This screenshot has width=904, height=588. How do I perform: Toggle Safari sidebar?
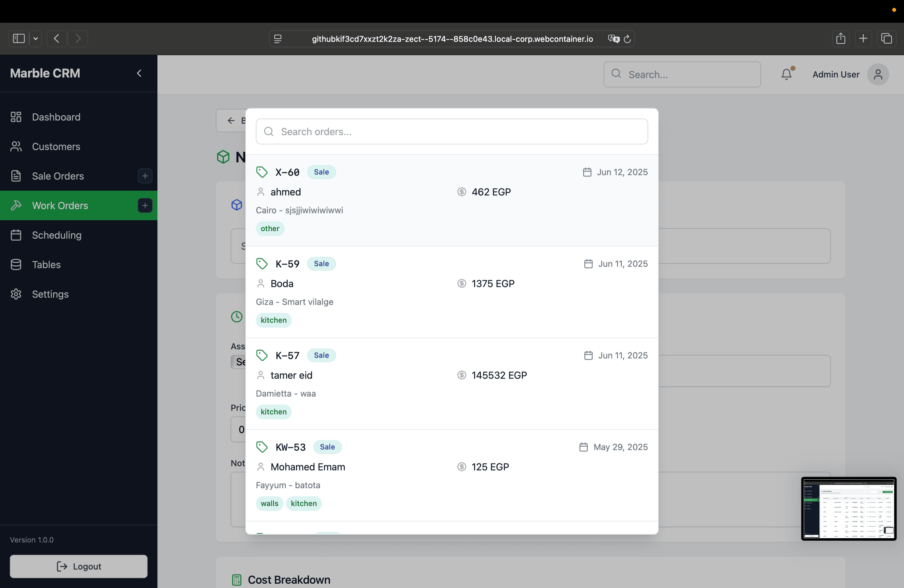coord(19,39)
